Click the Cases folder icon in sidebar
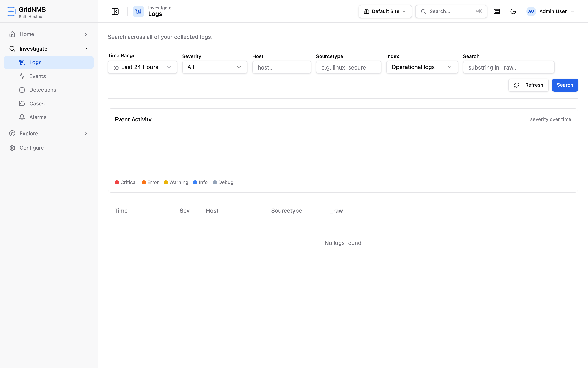This screenshot has width=588, height=368. pyautogui.click(x=22, y=103)
